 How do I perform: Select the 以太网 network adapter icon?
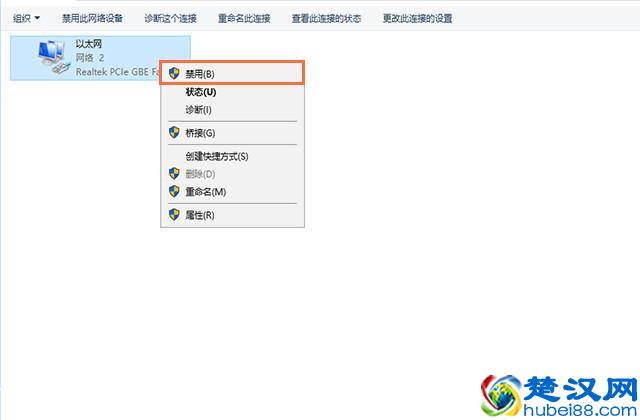coord(53,57)
